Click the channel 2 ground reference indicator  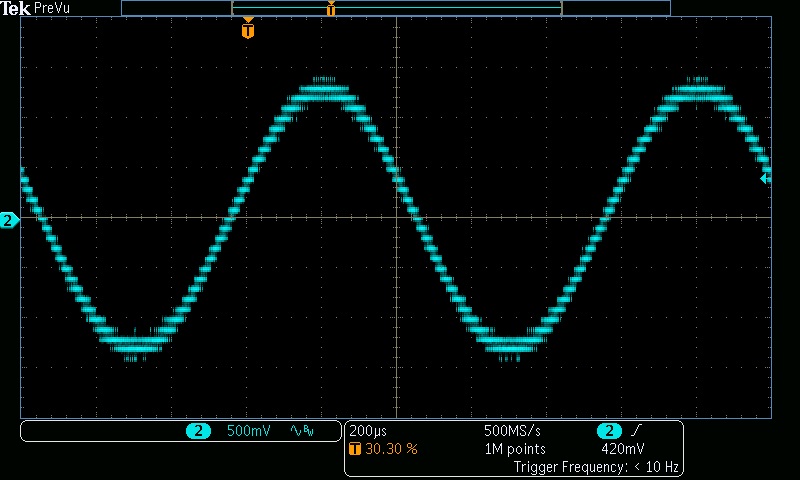[x=9, y=220]
